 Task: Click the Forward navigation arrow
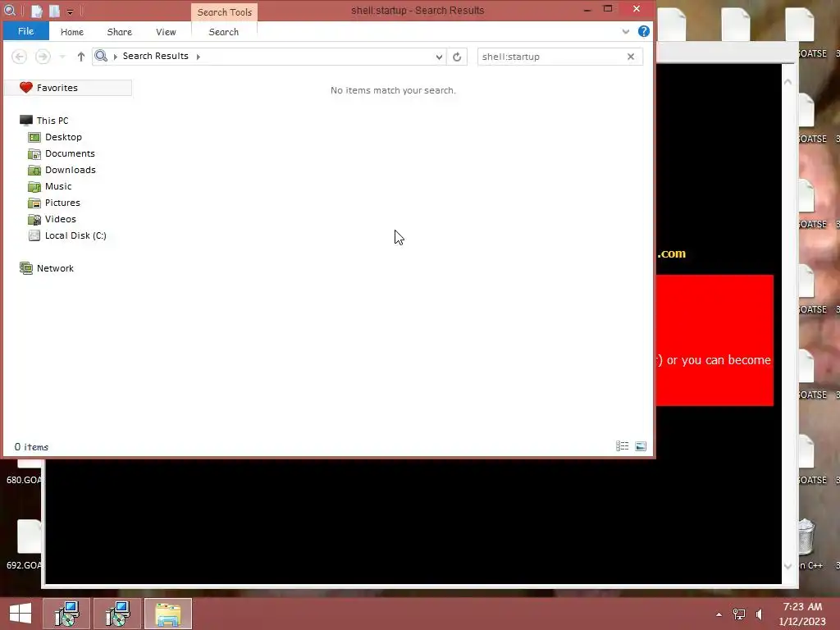[x=43, y=57]
